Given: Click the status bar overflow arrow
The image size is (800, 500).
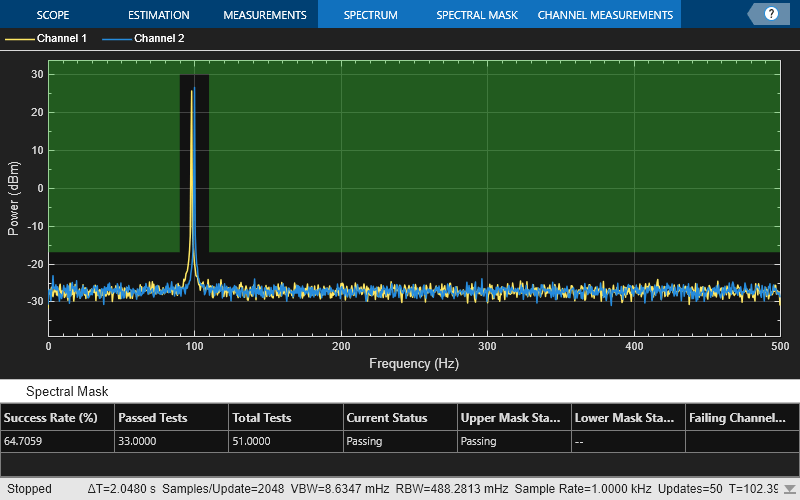Looking at the screenshot, I should [x=788, y=490].
